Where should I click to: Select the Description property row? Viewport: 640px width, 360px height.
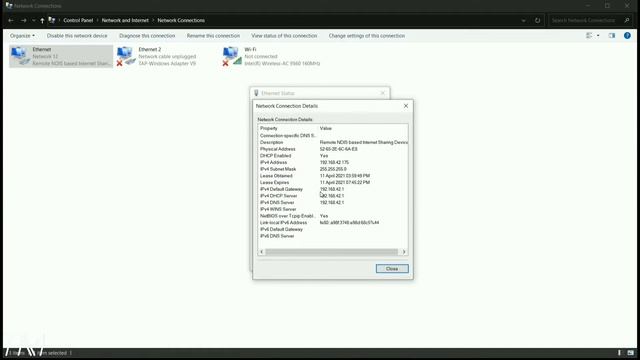[333, 142]
